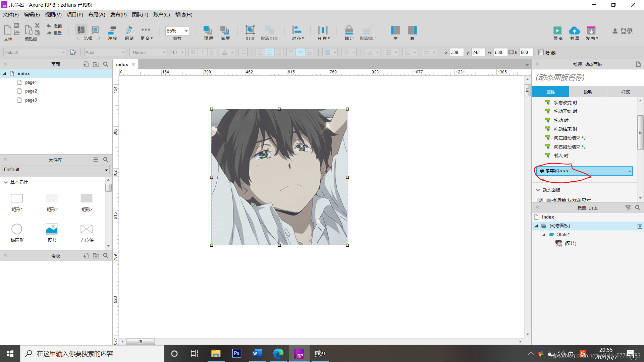
Task: Collapse State1 in the outline
Action: 544,235
